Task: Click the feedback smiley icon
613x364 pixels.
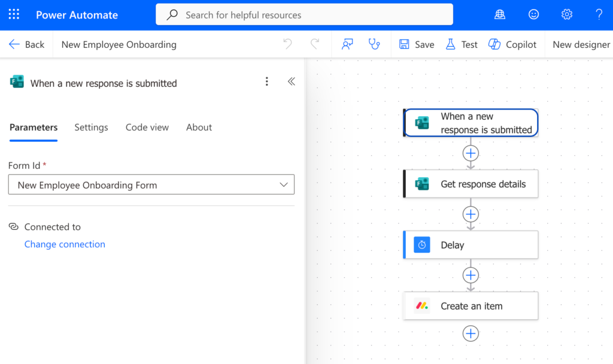Action: tap(533, 14)
